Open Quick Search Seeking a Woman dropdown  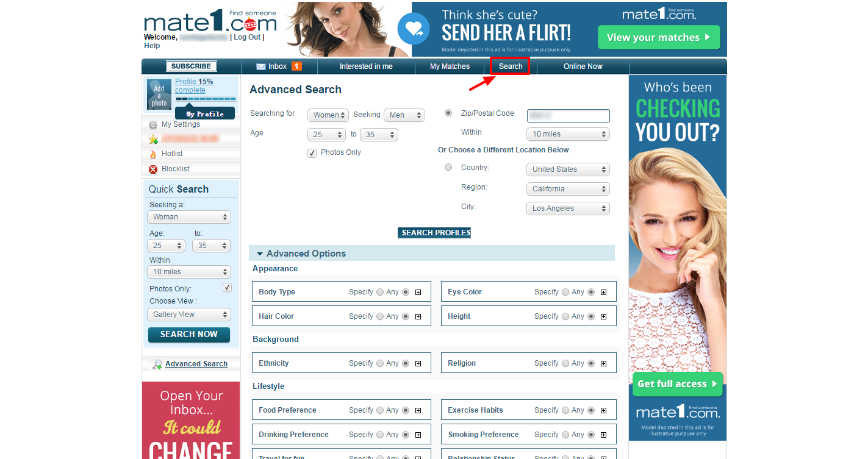click(189, 217)
